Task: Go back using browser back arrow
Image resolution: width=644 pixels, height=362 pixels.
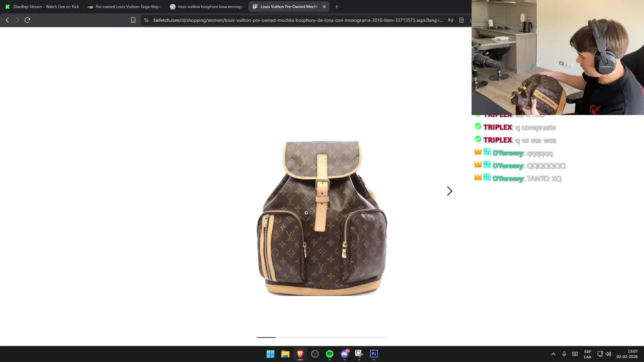Action: (7, 20)
